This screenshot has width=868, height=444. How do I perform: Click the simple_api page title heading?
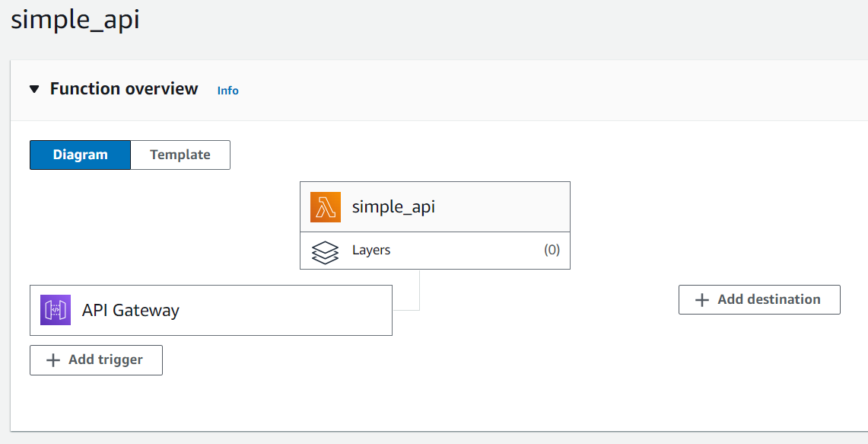pyautogui.click(x=75, y=20)
